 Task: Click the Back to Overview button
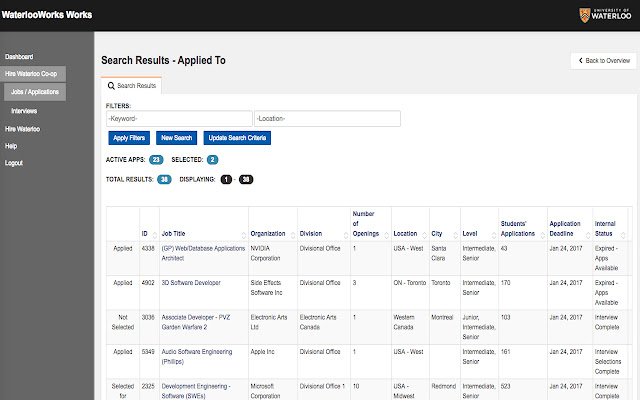pyautogui.click(x=603, y=60)
